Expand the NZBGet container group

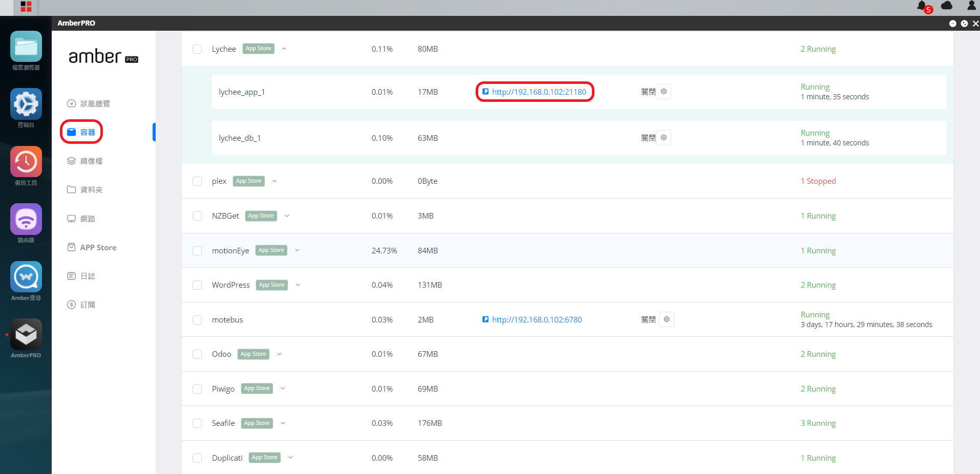287,216
